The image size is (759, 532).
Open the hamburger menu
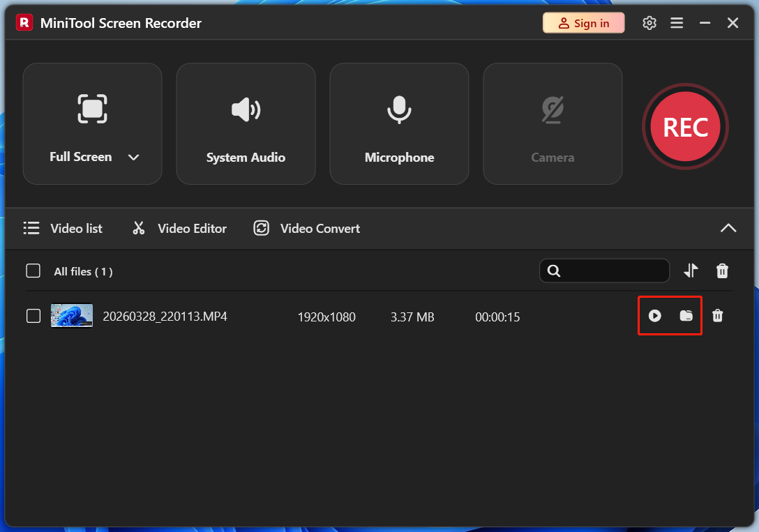[x=677, y=22]
